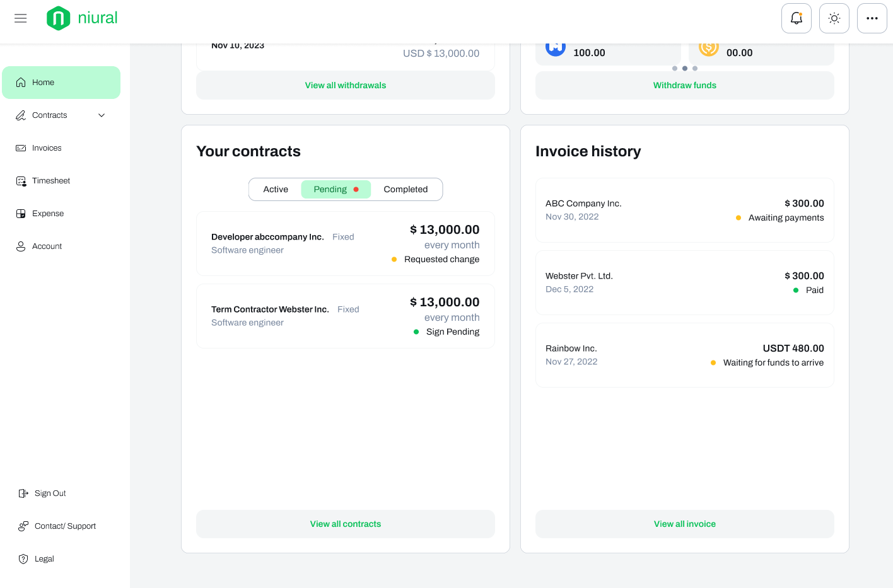This screenshot has width=893, height=588.
Task: Go to Home in sidebar
Action: click(61, 83)
